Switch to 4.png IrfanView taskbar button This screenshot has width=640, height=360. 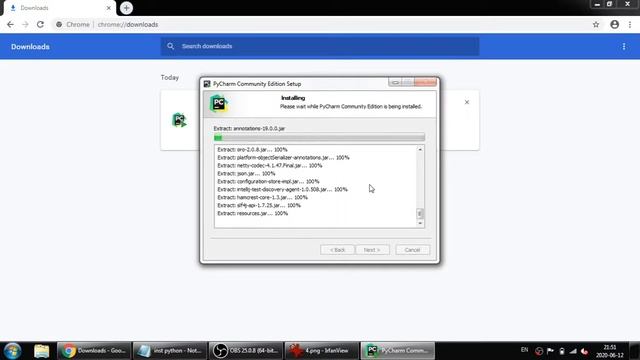tap(322, 351)
